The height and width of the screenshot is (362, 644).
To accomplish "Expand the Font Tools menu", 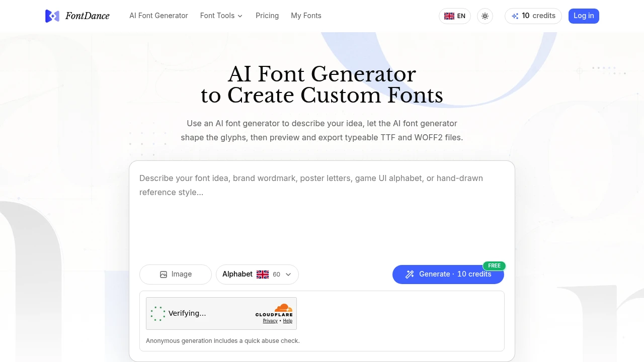I will [221, 16].
